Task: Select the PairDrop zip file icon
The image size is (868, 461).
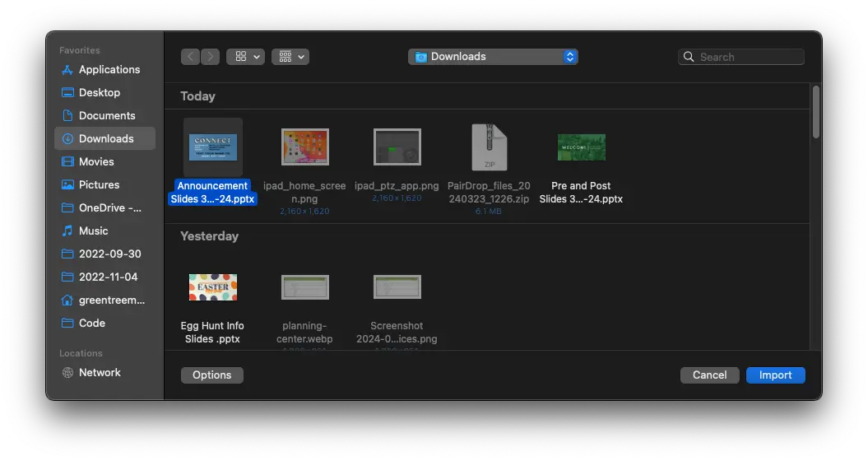Action: click(x=489, y=147)
